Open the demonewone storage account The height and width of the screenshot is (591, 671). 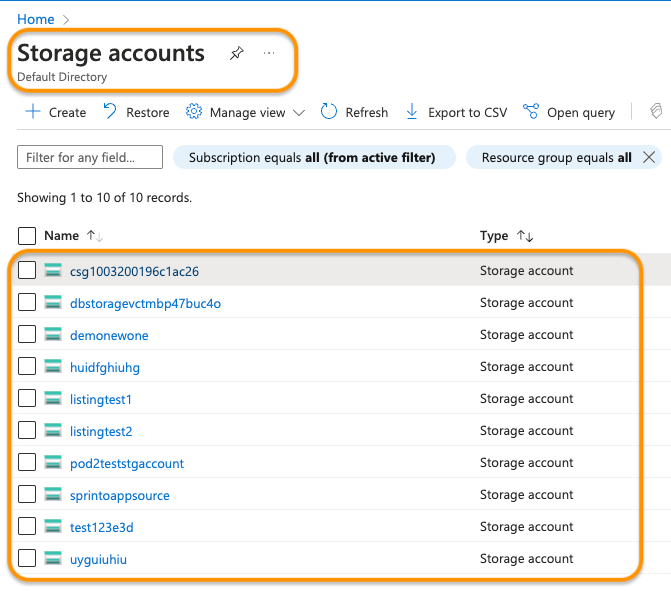[x=109, y=336]
